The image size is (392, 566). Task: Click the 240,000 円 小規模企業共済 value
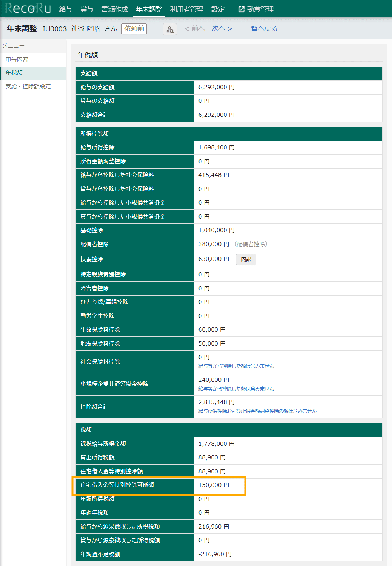pos(214,380)
